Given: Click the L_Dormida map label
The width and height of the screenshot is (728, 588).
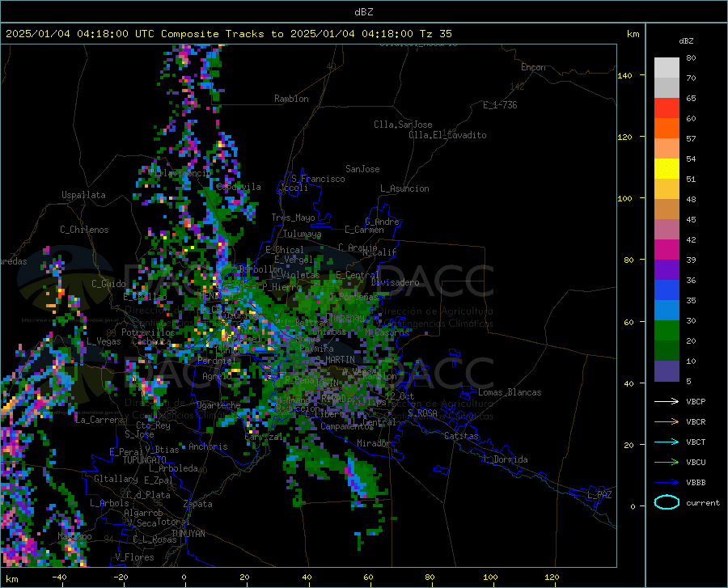Looking at the screenshot, I should (x=505, y=459).
